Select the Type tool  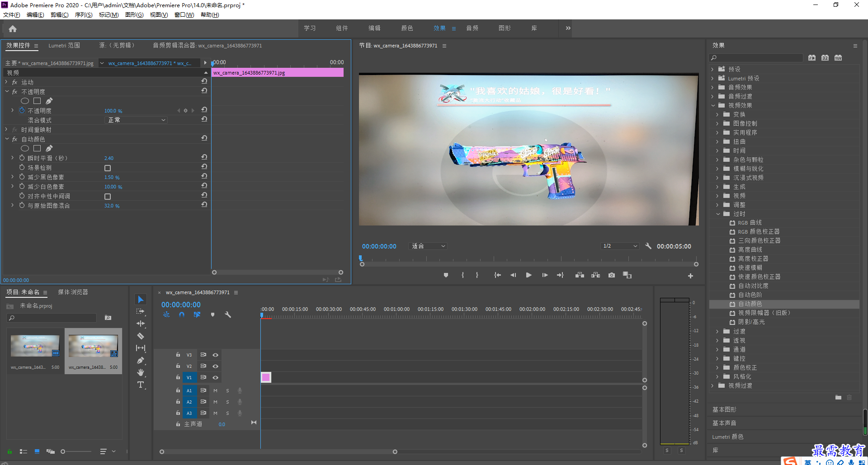point(141,385)
